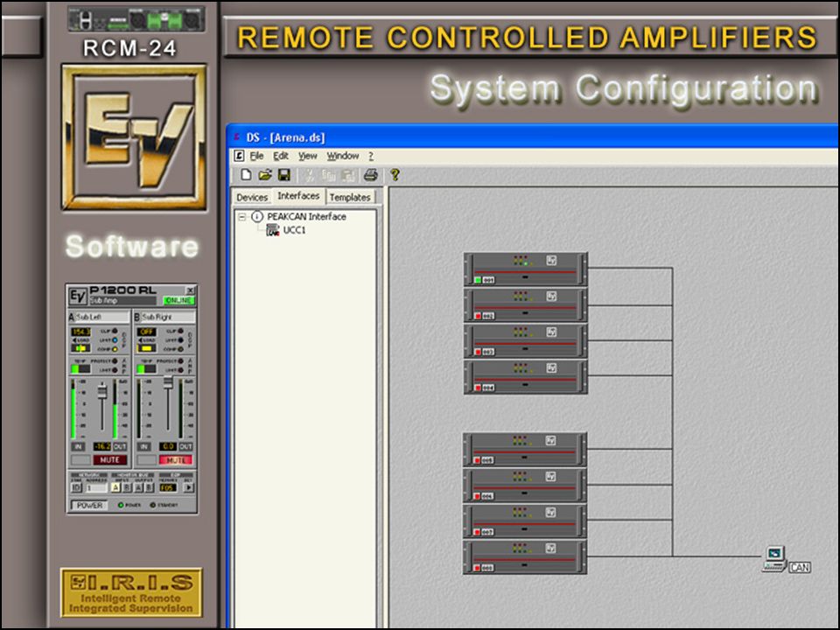Toggle the POWER button on P1200 RL

click(89, 505)
